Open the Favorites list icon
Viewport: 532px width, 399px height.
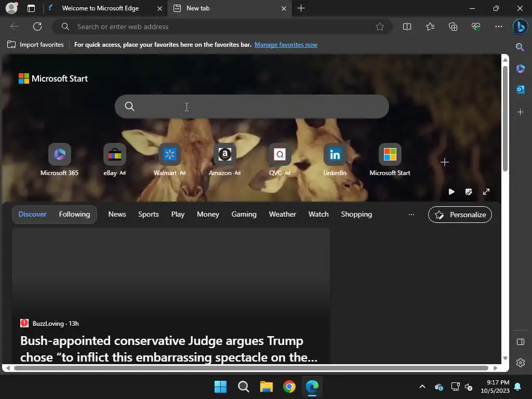click(x=430, y=26)
